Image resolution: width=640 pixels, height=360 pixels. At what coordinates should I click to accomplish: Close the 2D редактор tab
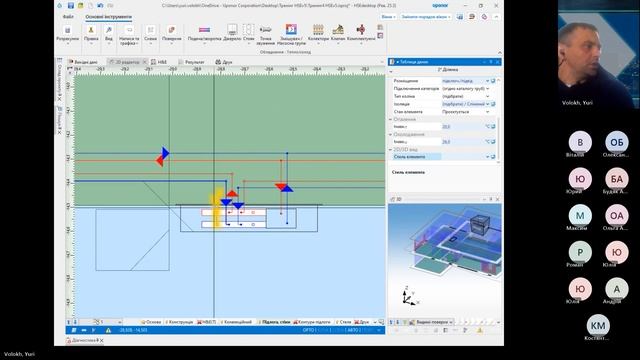click(144, 62)
